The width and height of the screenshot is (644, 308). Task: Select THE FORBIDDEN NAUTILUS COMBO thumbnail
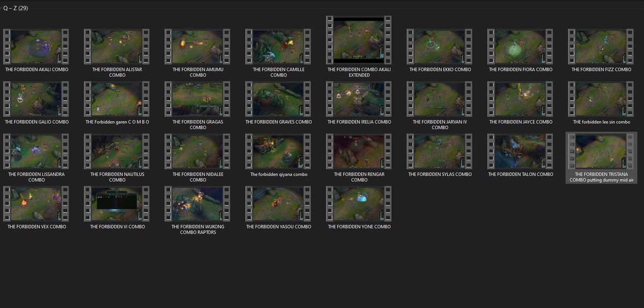tap(117, 152)
